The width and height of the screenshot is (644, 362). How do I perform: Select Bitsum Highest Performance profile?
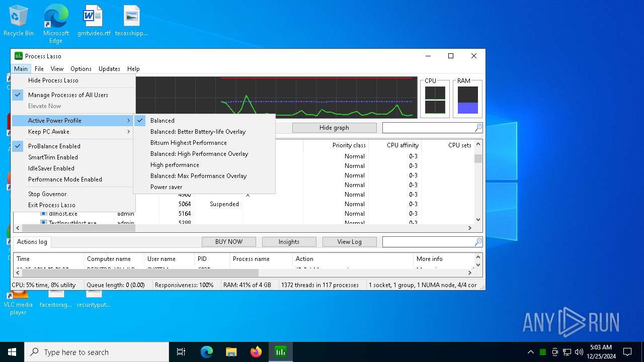(204, 143)
